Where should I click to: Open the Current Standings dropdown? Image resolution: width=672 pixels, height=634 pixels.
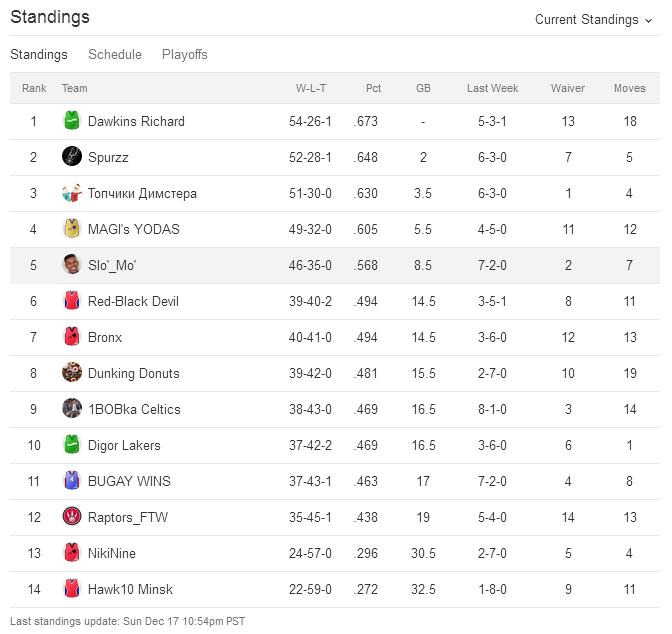593,20
